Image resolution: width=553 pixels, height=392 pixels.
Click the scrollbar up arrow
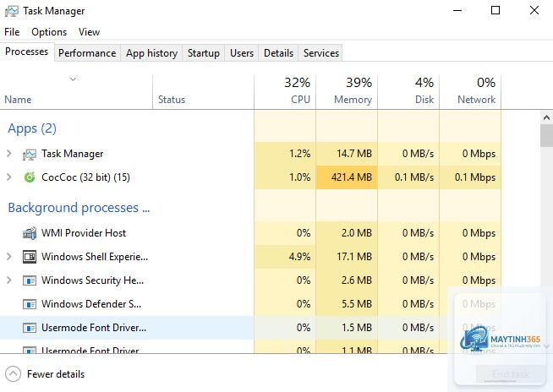[546, 117]
